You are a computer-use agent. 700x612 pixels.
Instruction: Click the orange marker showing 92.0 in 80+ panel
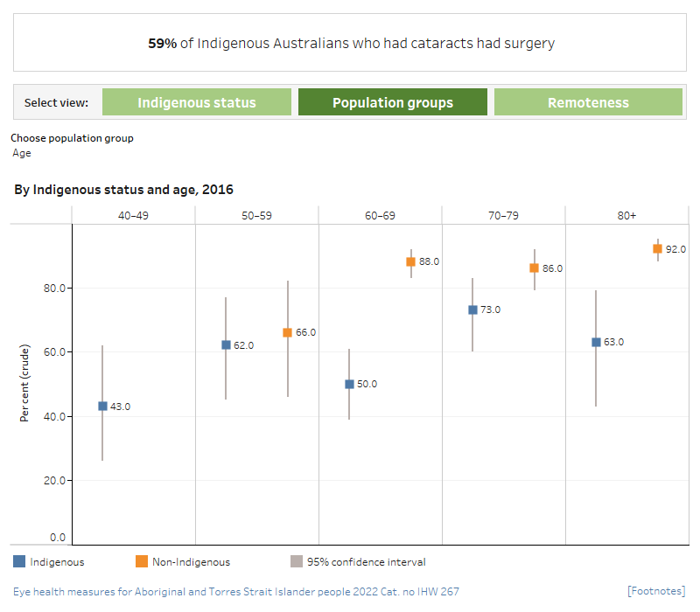point(658,249)
